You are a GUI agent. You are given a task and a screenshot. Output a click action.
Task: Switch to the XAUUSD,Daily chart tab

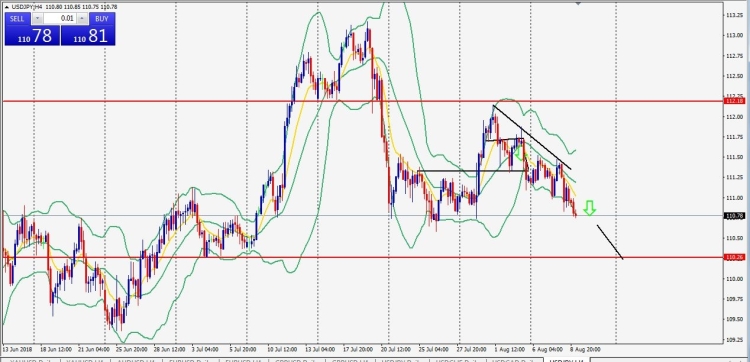[30, 360]
